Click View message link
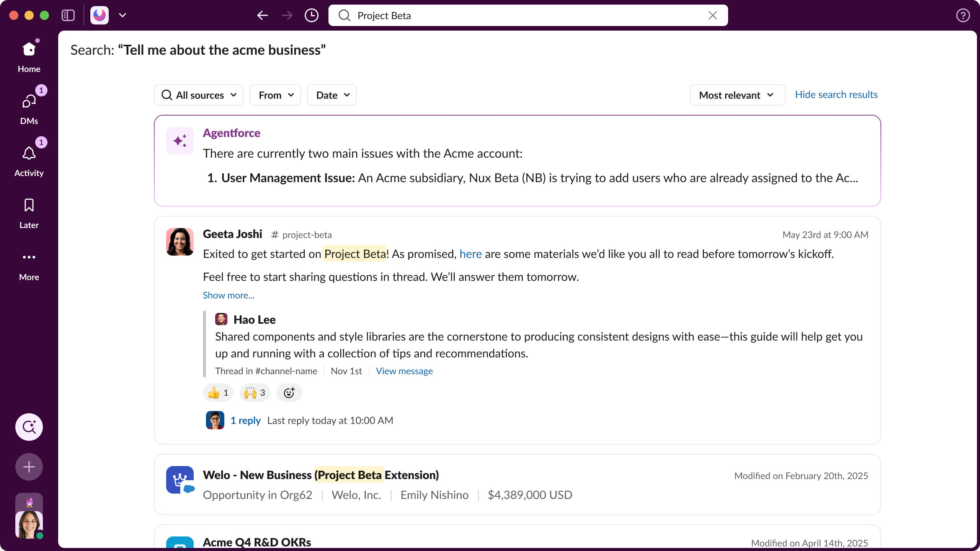Image resolution: width=980 pixels, height=551 pixels. (404, 371)
